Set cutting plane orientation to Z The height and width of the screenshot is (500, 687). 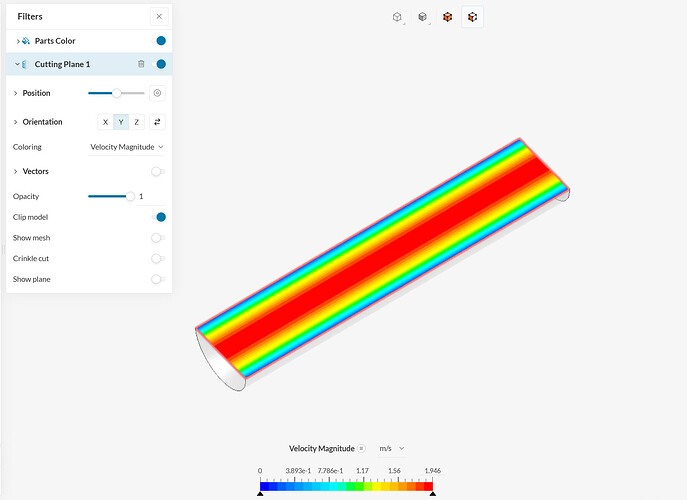point(137,122)
